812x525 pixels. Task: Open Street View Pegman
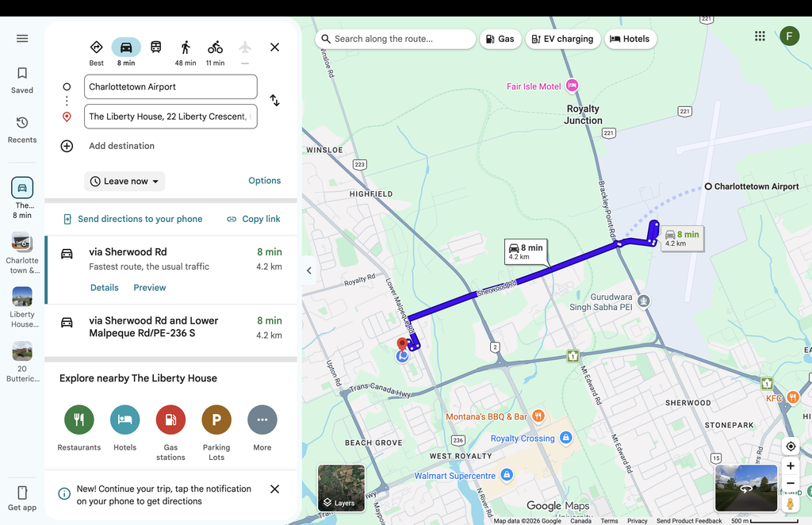[791, 504]
